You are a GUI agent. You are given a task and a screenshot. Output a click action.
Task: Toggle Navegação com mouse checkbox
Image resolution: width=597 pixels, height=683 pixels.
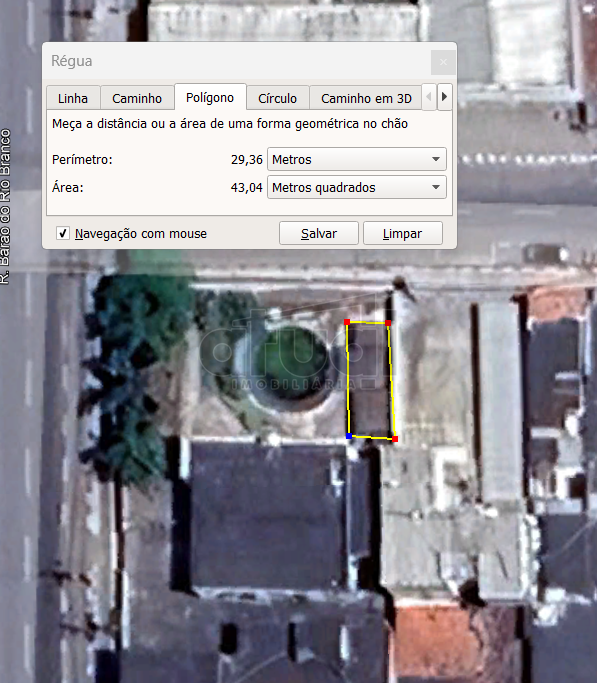[63, 233]
